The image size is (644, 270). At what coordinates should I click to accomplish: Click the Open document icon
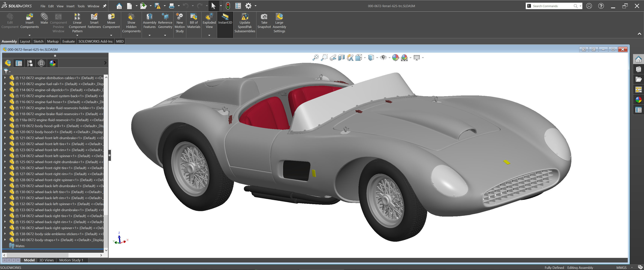pos(143,6)
